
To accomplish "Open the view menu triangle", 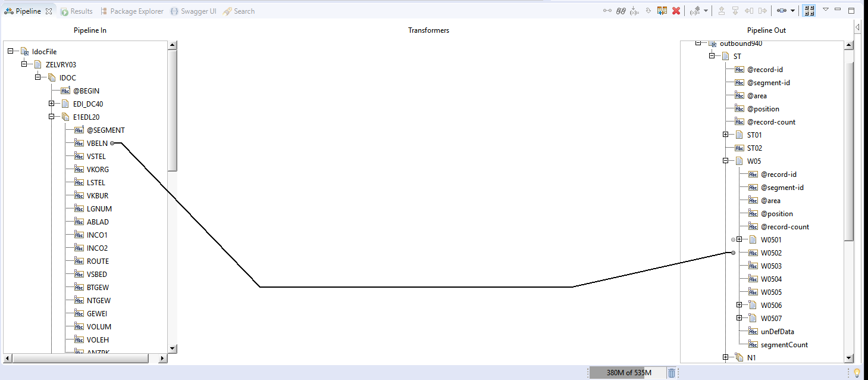I will tap(826, 10).
